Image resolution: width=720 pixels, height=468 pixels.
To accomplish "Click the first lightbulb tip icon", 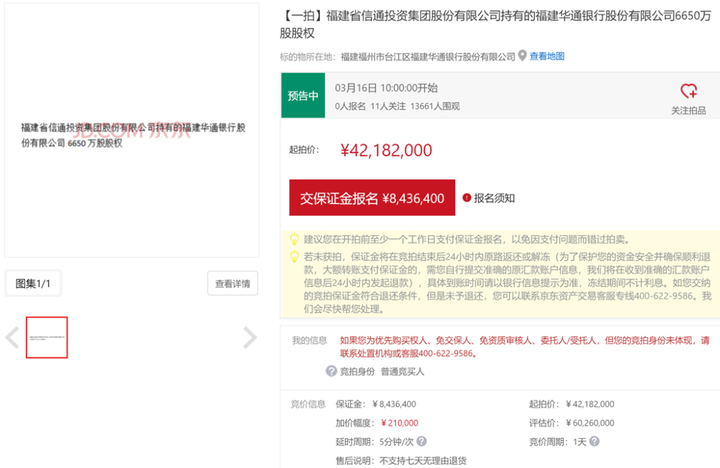I will 294,239.
